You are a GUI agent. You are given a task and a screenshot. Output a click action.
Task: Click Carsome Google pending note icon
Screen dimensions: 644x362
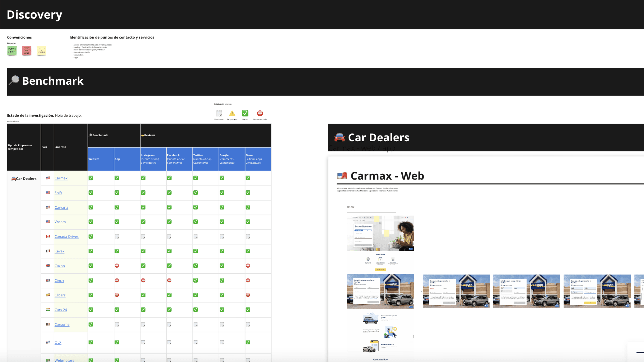tap(222, 324)
